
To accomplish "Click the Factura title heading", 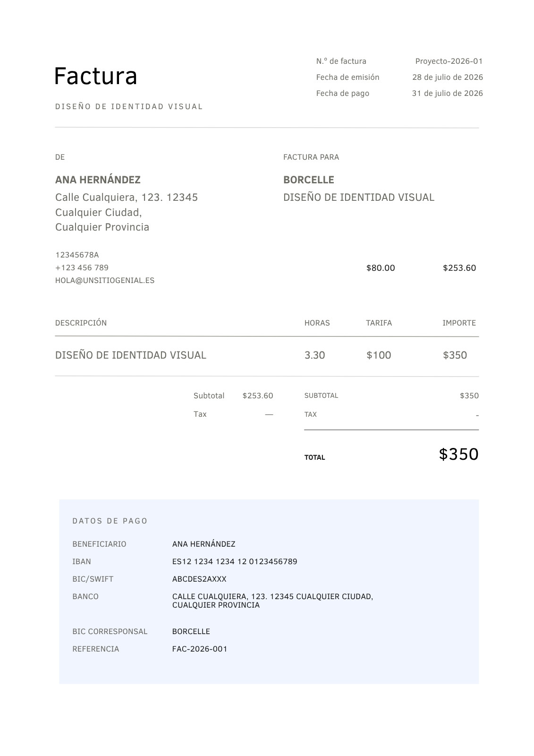I will (96, 76).
